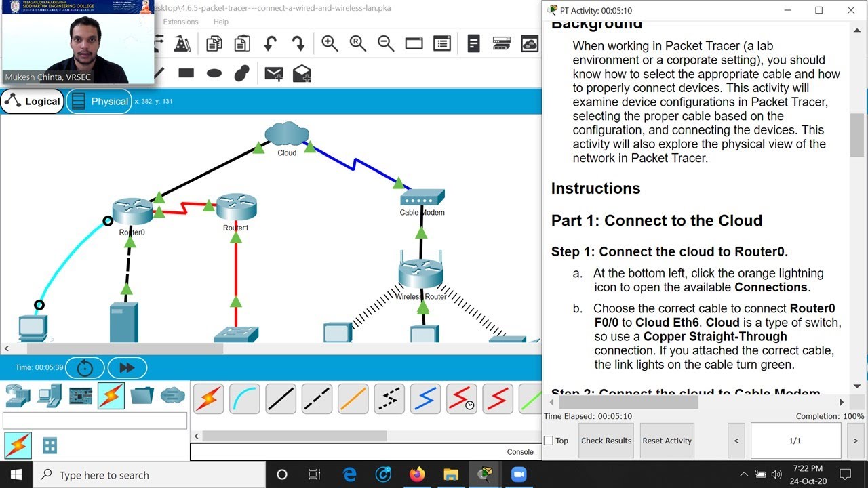This screenshot has height=488, width=868.
Task: Choose the red Serial DTE cable
Action: click(498, 399)
